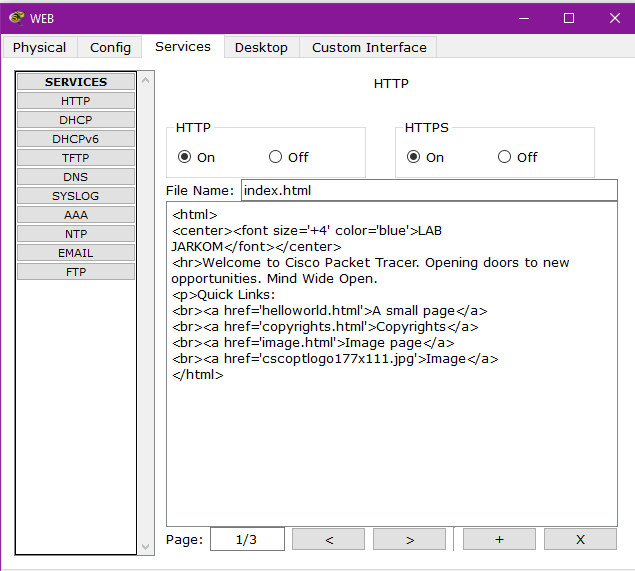Go to the Desktop tab

click(261, 47)
